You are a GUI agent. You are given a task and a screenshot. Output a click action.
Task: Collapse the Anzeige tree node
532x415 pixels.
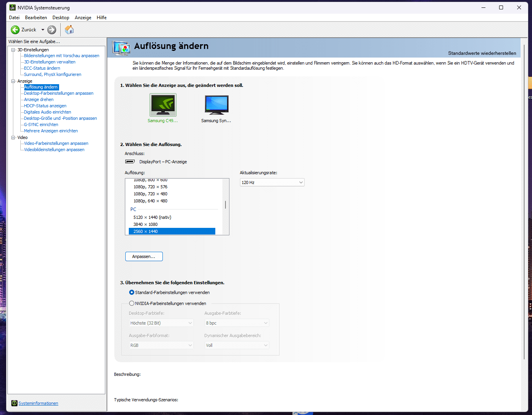pyautogui.click(x=13, y=81)
